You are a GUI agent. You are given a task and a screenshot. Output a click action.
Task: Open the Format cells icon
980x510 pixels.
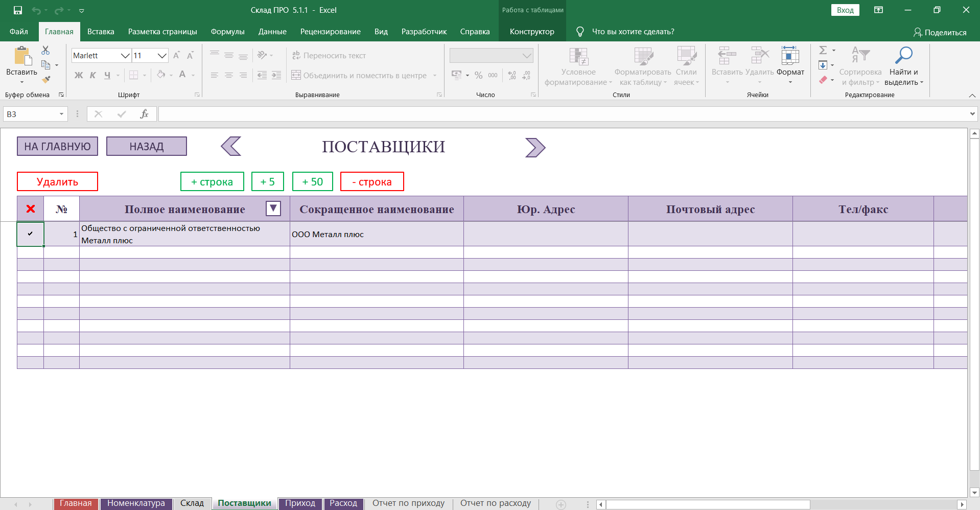coord(790,55)
